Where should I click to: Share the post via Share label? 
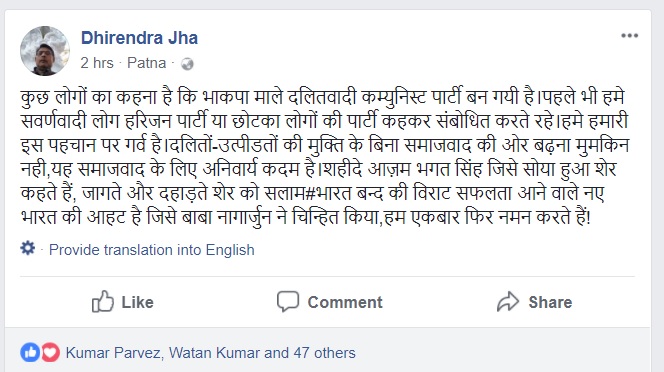(x=550, y=303)
